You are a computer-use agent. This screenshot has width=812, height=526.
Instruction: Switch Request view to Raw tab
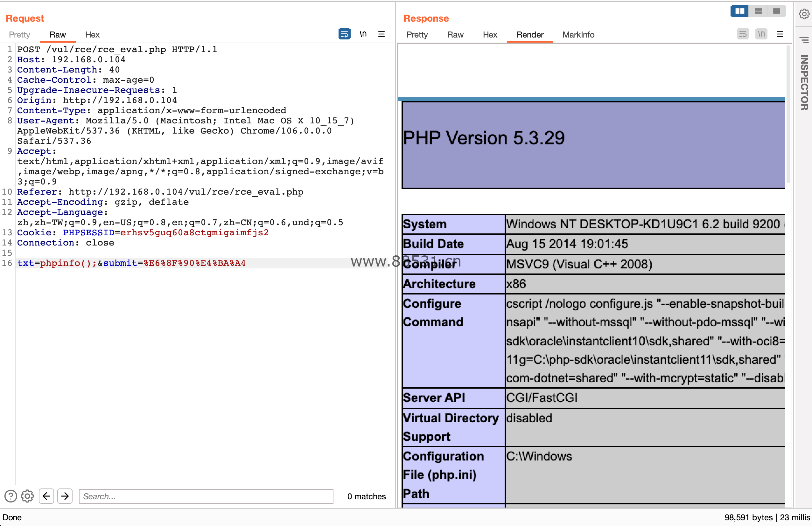[58, 34]
